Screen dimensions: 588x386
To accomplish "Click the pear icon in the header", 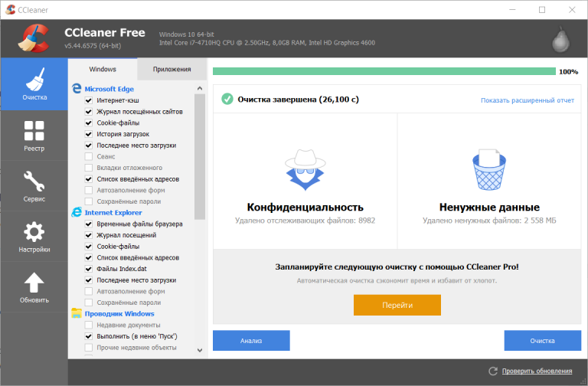I will 560,39.
